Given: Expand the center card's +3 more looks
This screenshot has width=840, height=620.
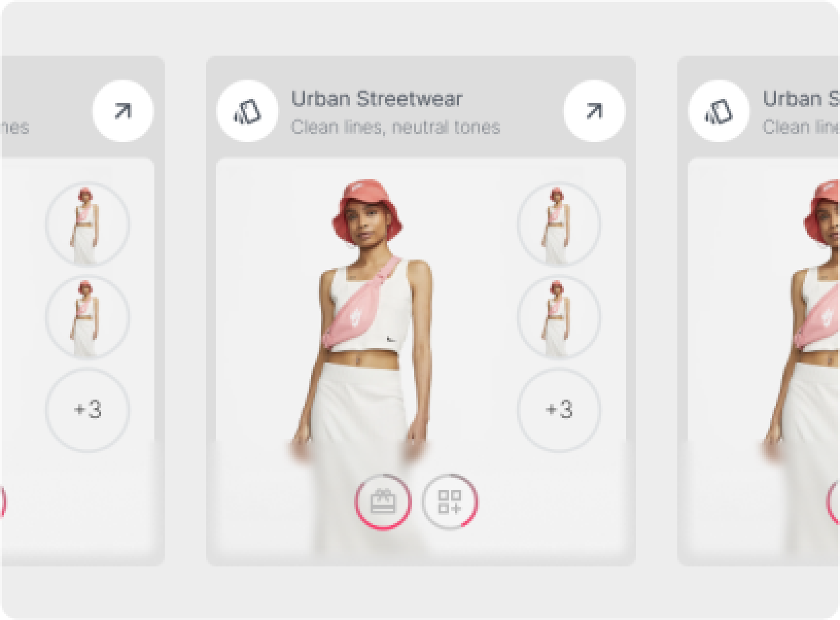Looking at the screenshot, I should click(x=559, y=410).
